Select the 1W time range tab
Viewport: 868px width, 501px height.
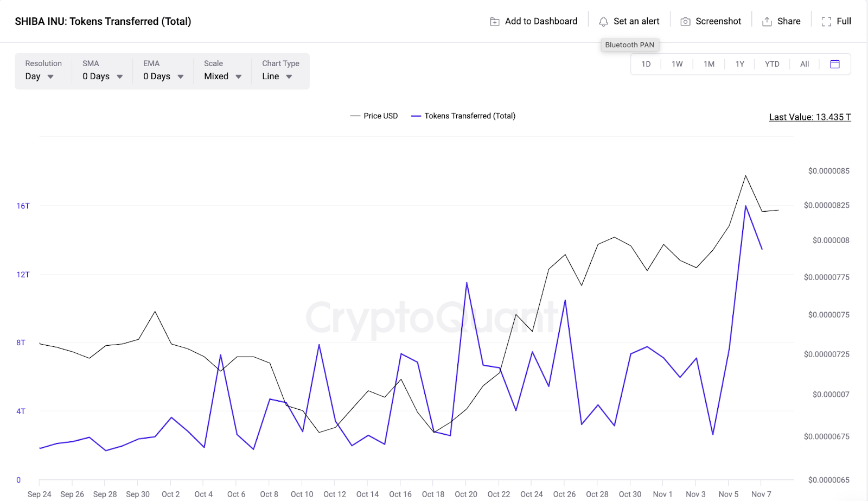tap(677, 64)
